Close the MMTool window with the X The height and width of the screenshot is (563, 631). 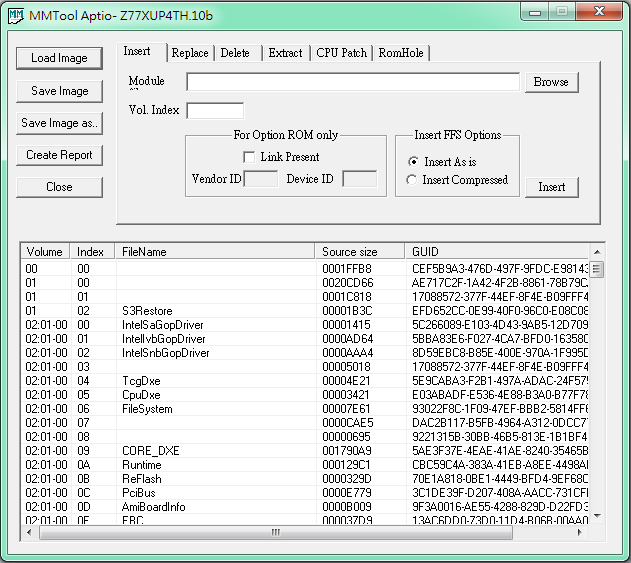pyautogui.click(x=599, y=12)
